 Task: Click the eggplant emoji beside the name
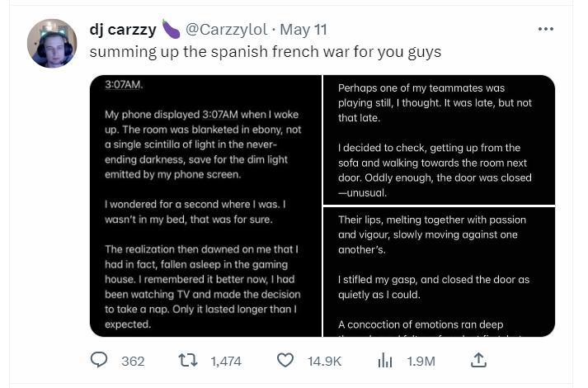click(x=171, y=29)
